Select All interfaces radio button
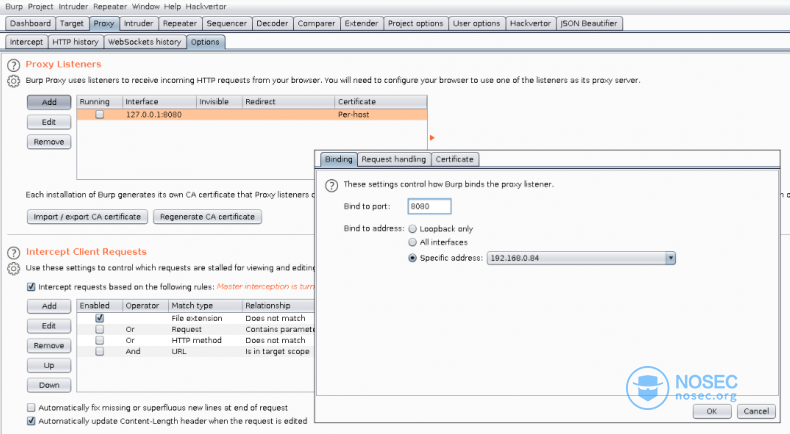Viewport: 790px width, 434px height. (x=413, y=242)
